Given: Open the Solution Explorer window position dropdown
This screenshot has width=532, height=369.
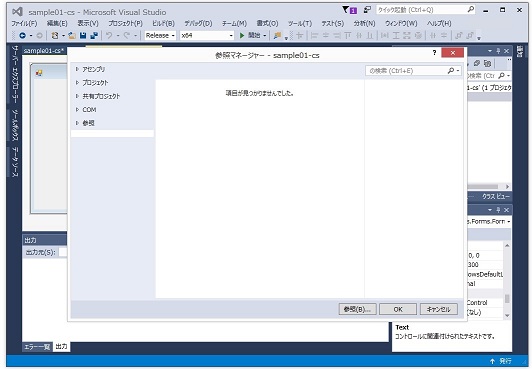Looking at the screenshot, I should click(x=490, y=51).
